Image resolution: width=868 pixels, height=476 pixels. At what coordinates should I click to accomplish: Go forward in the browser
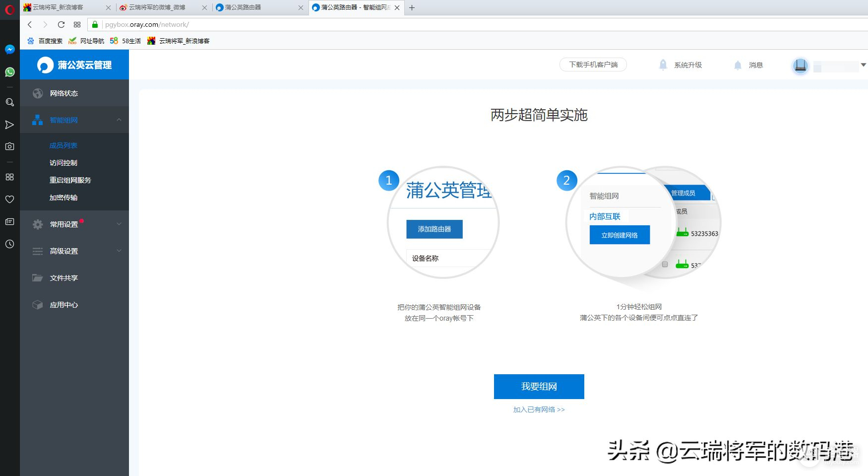(x=45, y=24)
